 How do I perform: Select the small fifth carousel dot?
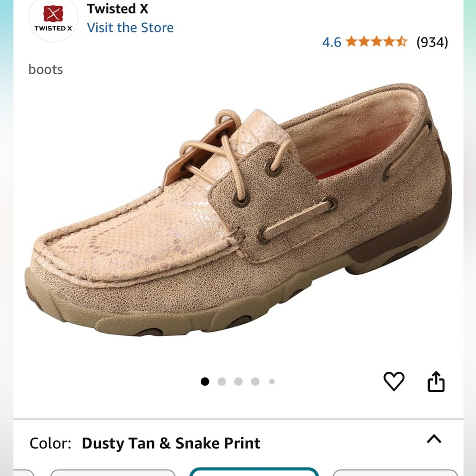click(272, 381)
